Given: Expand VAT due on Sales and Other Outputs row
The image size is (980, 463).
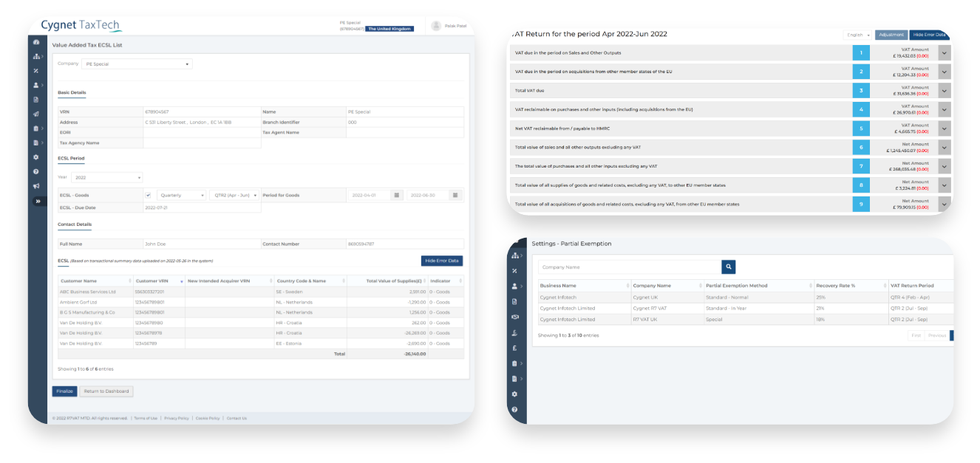Looking at the screenshot, I should click(x=945, y=53).
